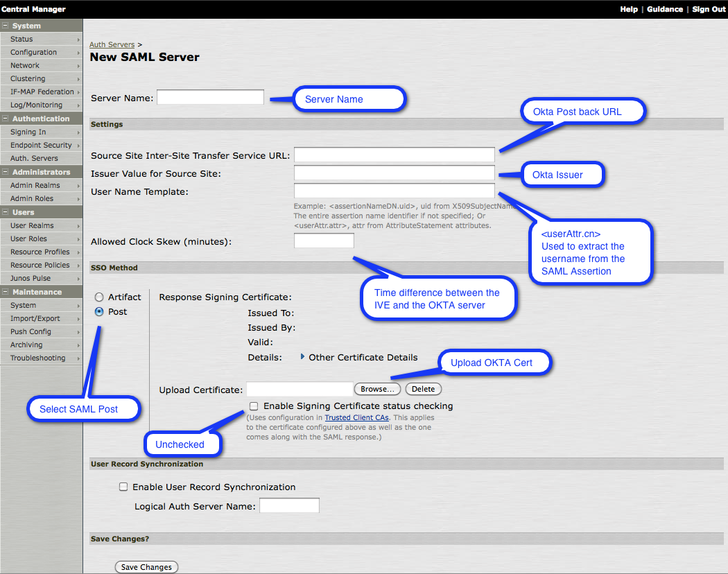The image size is (728, 574).
Task: Enable User Record Synchronization checkbox
Action: (123, 487)
